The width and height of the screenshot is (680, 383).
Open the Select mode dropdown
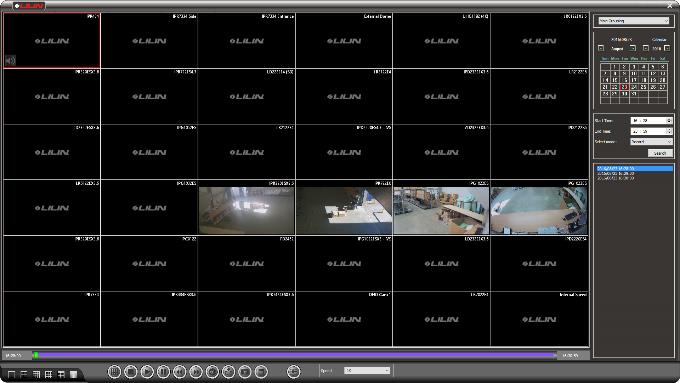pyautogui.click(x=651, y=142)
